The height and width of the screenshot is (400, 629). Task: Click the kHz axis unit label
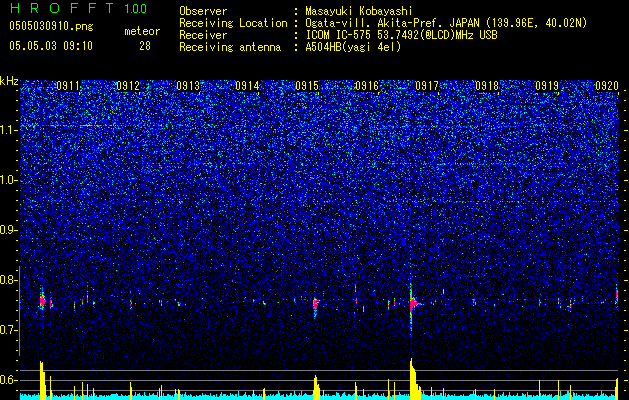[9, 81]
